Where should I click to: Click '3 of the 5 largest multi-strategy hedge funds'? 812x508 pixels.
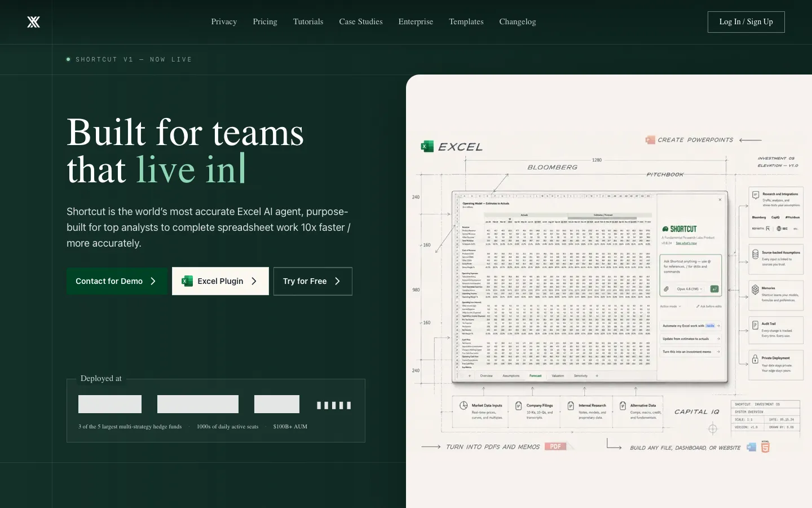[130, 427]
